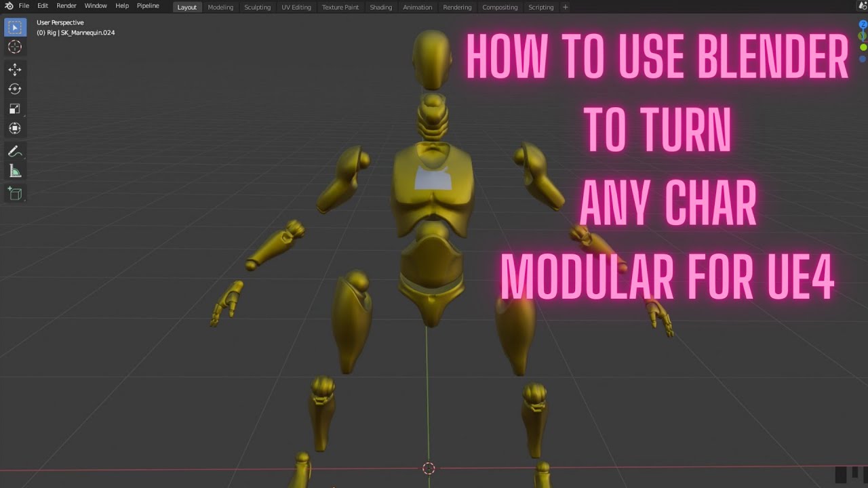Open the Help menu
Screen dimensions: 868x488
pyautogui.click(x=122, y=6)
